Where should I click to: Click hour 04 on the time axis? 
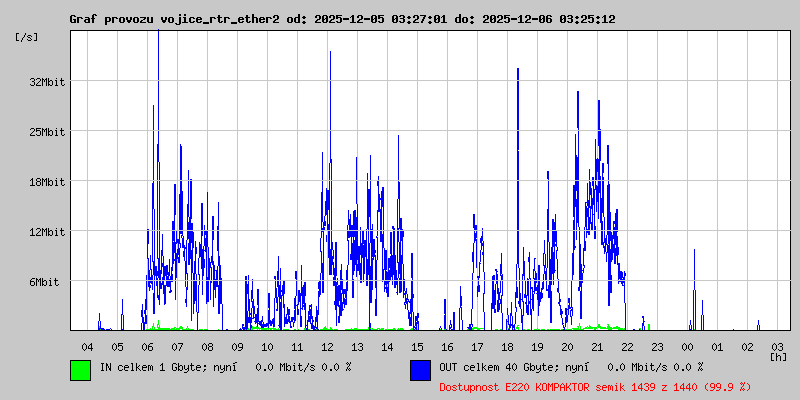click(x=87, y=346)
